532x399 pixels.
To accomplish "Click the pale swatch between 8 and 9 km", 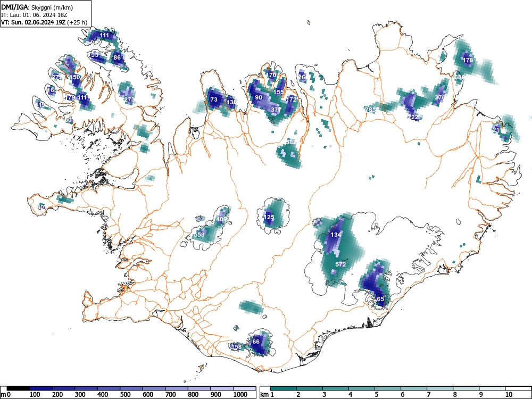I will click(466, 388).
